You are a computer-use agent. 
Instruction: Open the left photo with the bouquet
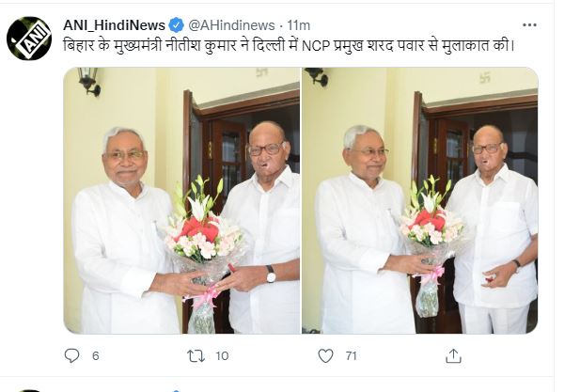click(181, 200)
